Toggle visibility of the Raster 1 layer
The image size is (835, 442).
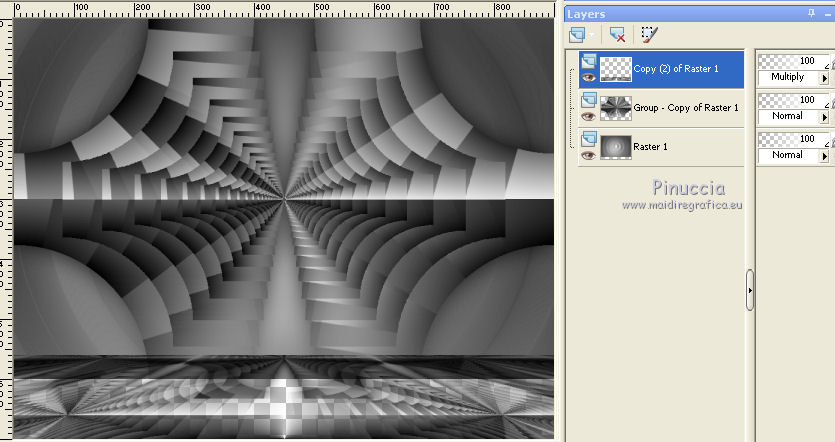point(588,155)
